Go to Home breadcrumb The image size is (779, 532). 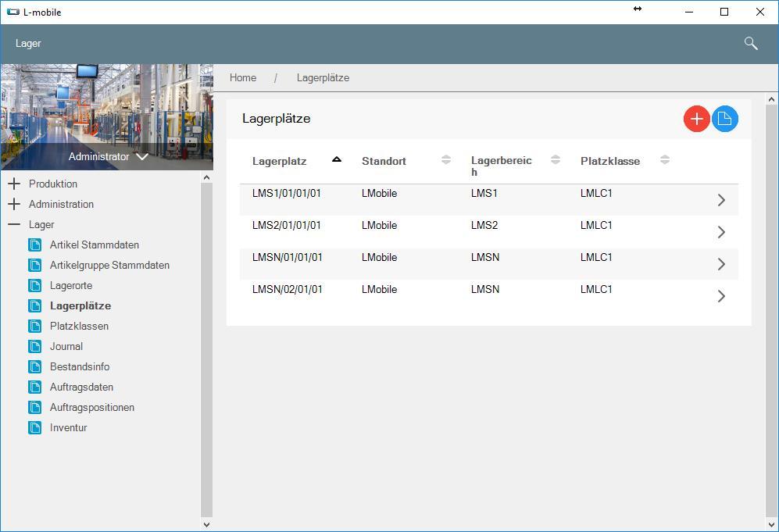(243, 78)
